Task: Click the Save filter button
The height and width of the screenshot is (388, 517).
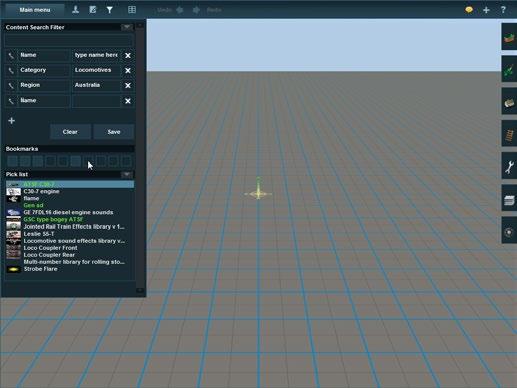Action: point(114,132)
